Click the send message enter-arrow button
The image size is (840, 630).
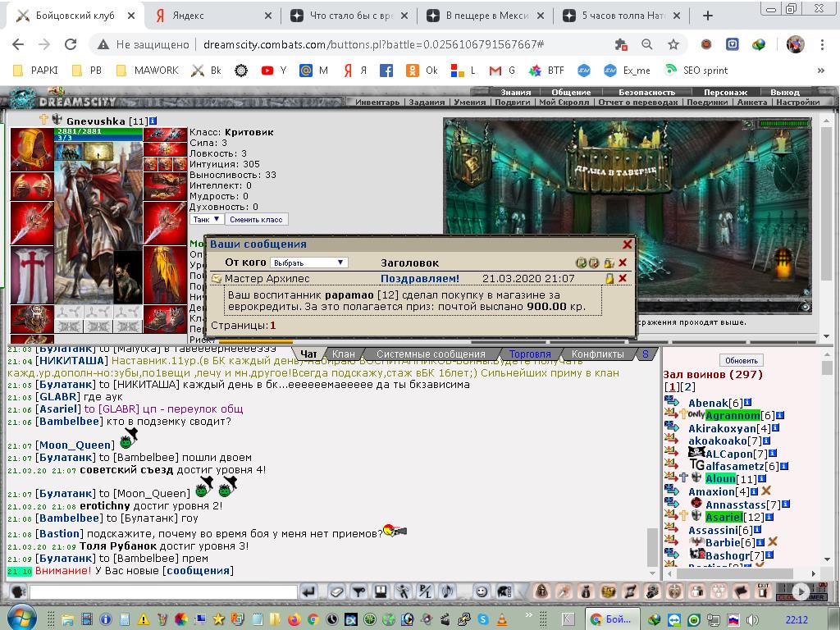(x=308, y=592)
